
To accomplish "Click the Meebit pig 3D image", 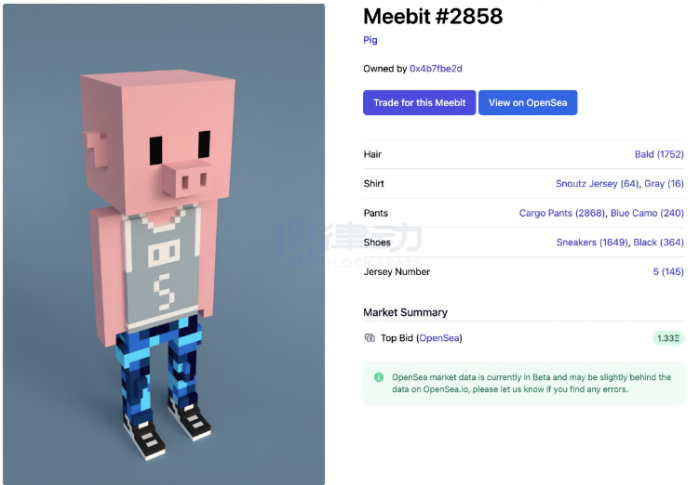I will pos(164,244).
